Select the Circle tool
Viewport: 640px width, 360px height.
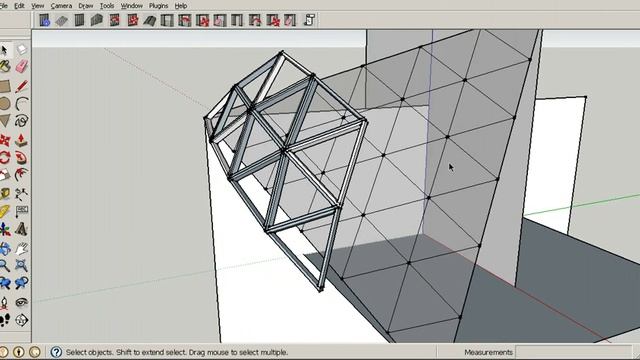[x=4, y=104]
